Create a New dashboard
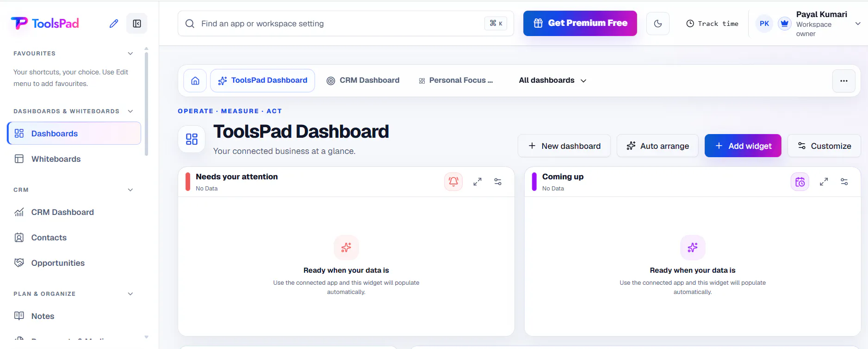The width and height of the screenshot is (868, 349). pyautogui.click(x=564, y=146)
